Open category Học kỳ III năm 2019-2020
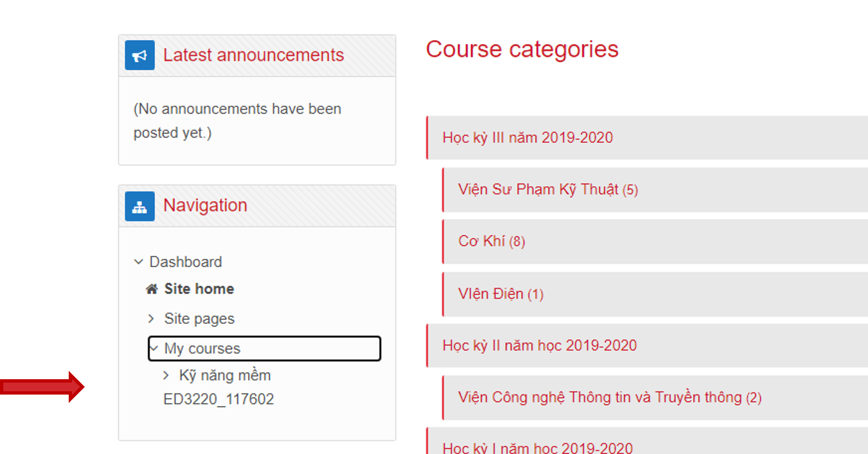868x454 pixels. [527, 138]
